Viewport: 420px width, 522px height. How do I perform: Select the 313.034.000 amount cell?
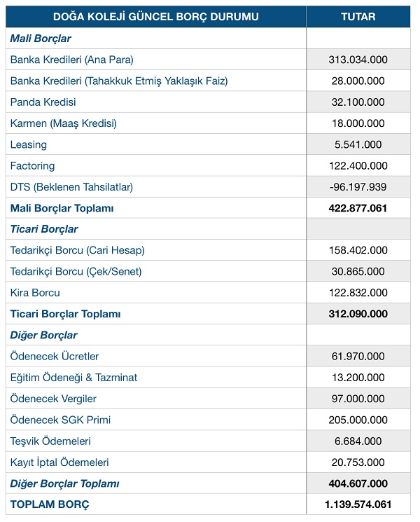tap(358, 60)
